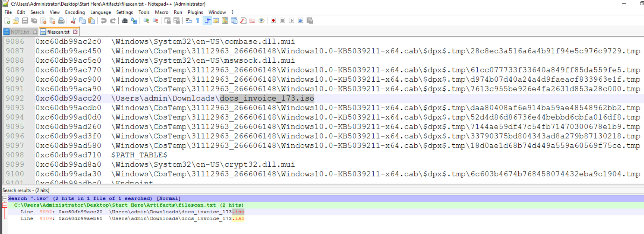Viewport: 644px width, 234px height.
Task: Open Folder as Workspace toolbar icon
Action: (252, 21)
